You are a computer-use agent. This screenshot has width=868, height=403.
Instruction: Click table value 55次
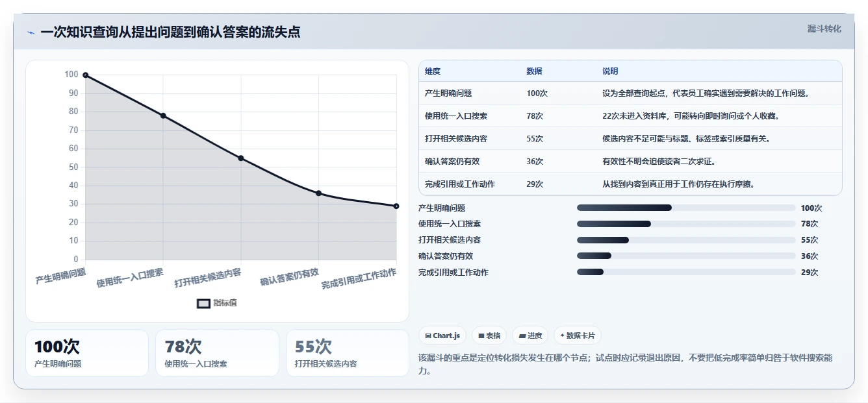point(535,139)
